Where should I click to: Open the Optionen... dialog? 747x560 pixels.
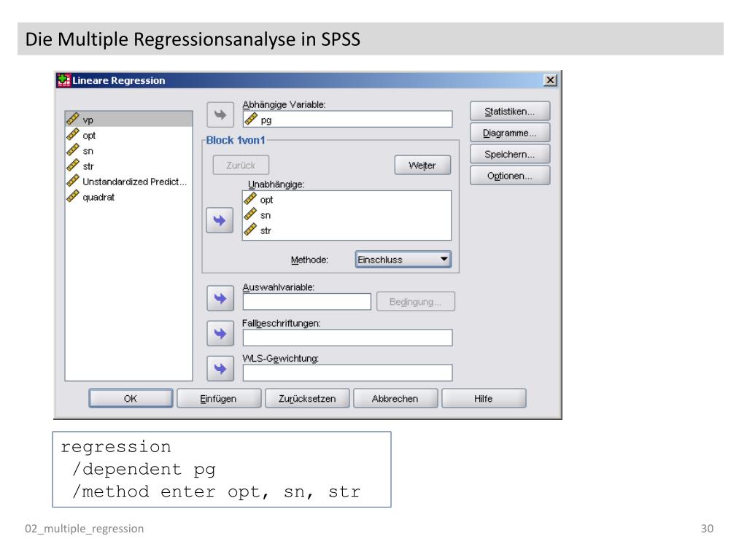510,176
